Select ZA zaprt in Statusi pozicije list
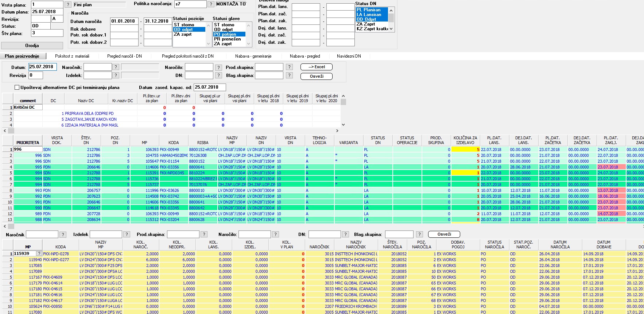Screen dimensions: 644x314 189,34
